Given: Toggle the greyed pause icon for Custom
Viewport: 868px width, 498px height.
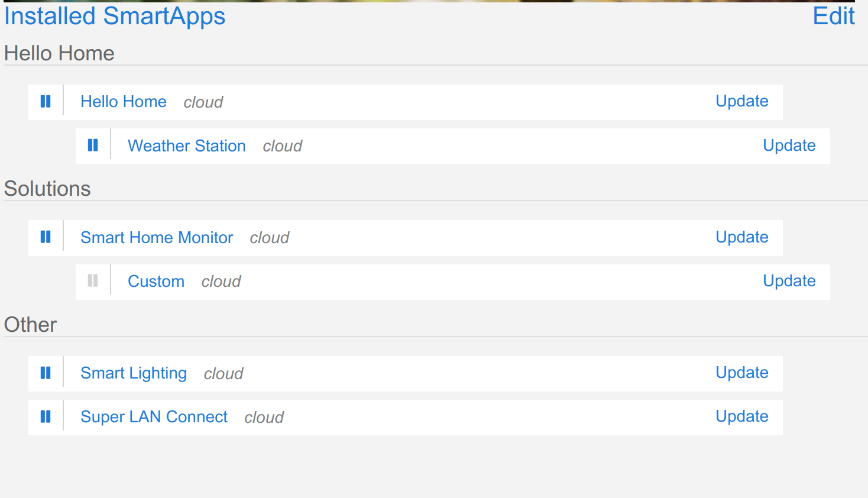Looking at the screenshot, I should pyautogui.click(x=93, y=281).
